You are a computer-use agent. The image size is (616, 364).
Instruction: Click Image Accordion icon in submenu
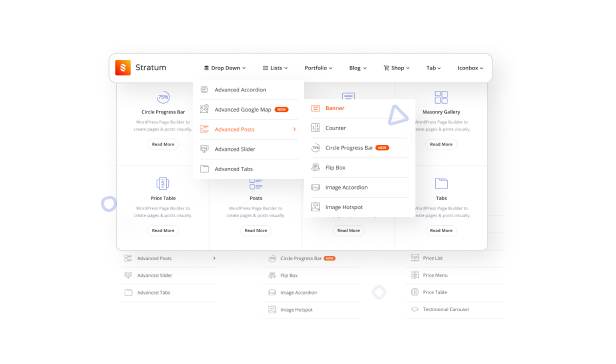(315, 187)
